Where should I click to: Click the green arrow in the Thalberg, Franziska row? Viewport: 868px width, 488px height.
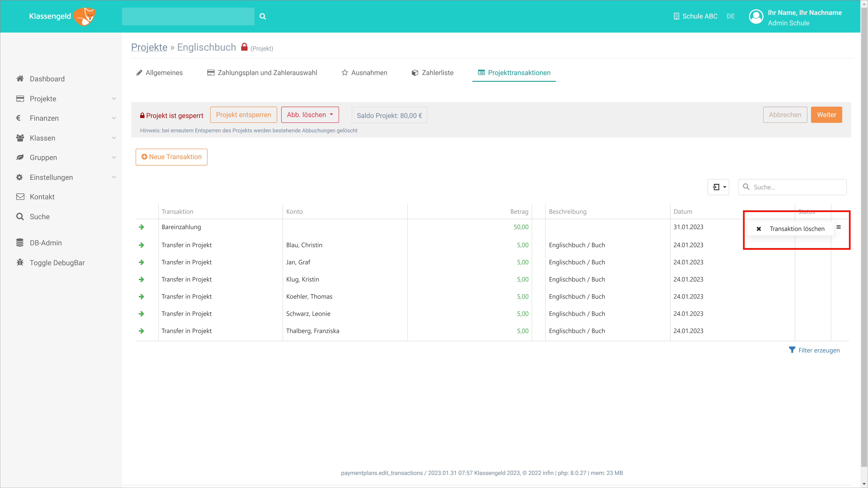[x=141, y=331]
